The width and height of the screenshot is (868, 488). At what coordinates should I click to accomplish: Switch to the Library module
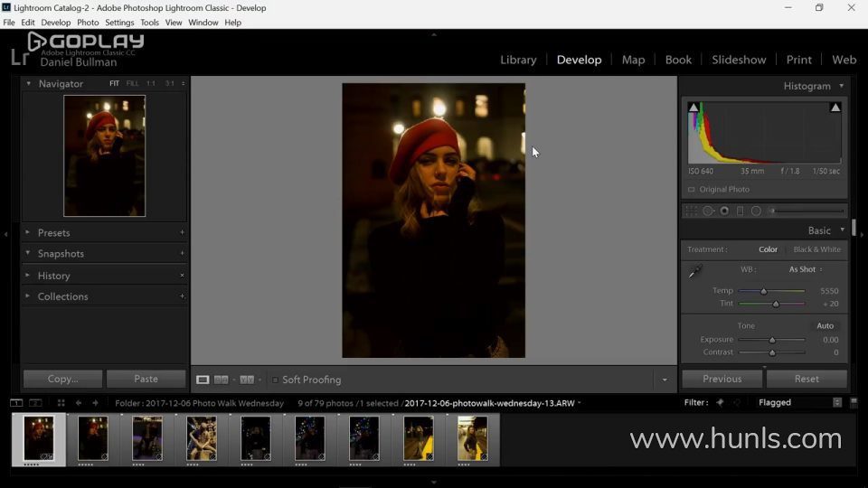pyautogui.click(x=518, y=60)
